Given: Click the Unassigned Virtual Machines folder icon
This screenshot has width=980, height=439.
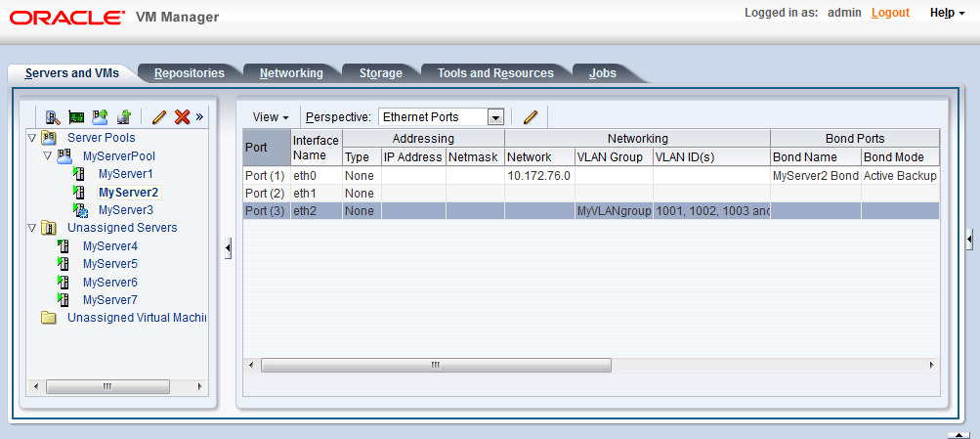Looking at the screenshot, I should (x=49, y=318).
